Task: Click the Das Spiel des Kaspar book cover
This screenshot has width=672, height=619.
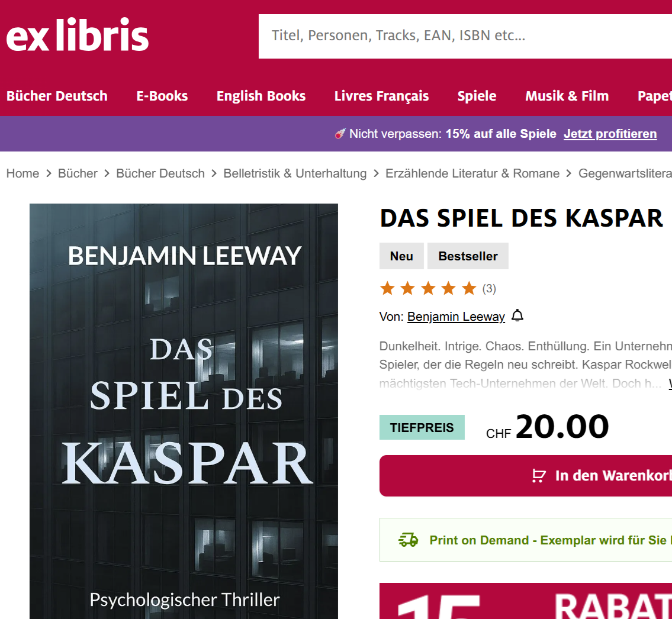Action: (184, 411)
